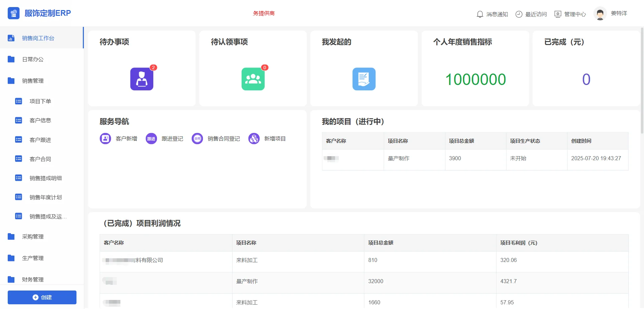The image size is (644, 309).
Task: Click the 最近访问 clock icon
Action: pyautogui.click(x=519, y=14)
